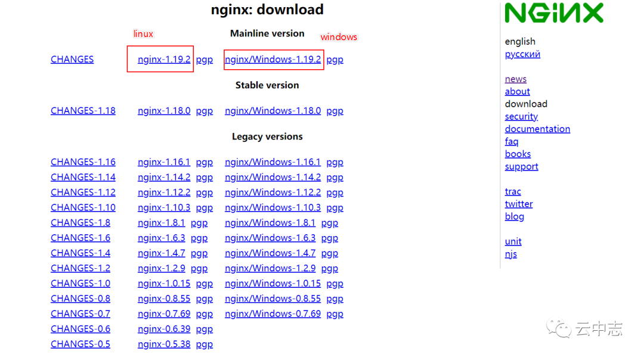Open pgp signature beside nginx/Windows-1.19.2

[x=335, y=60]
